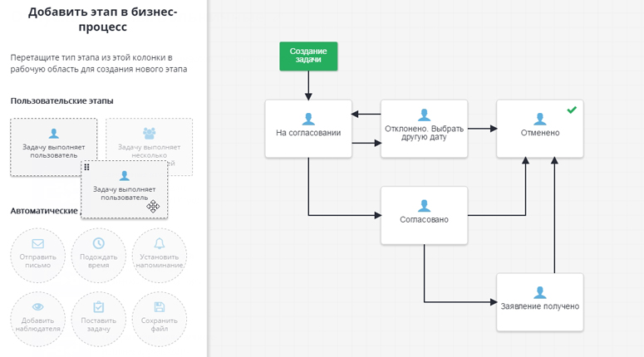Image resolution: width=644 pixels, height=357 pixels.
Task: Select the 'Заявление получено' stage node
Action: click(x=540, y=302)
